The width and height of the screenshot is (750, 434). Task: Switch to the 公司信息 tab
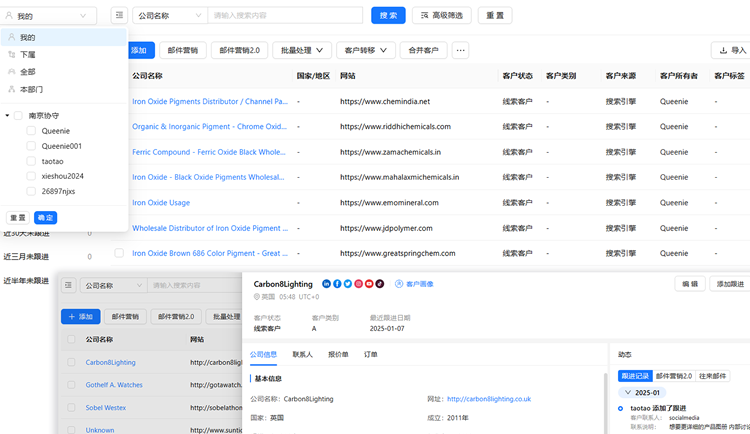[x=264, y=355]
